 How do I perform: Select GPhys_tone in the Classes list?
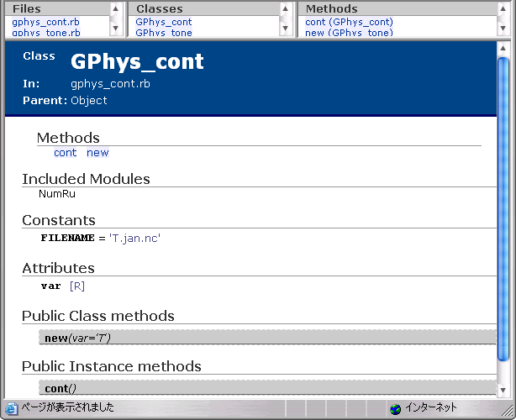pos(163,33)
